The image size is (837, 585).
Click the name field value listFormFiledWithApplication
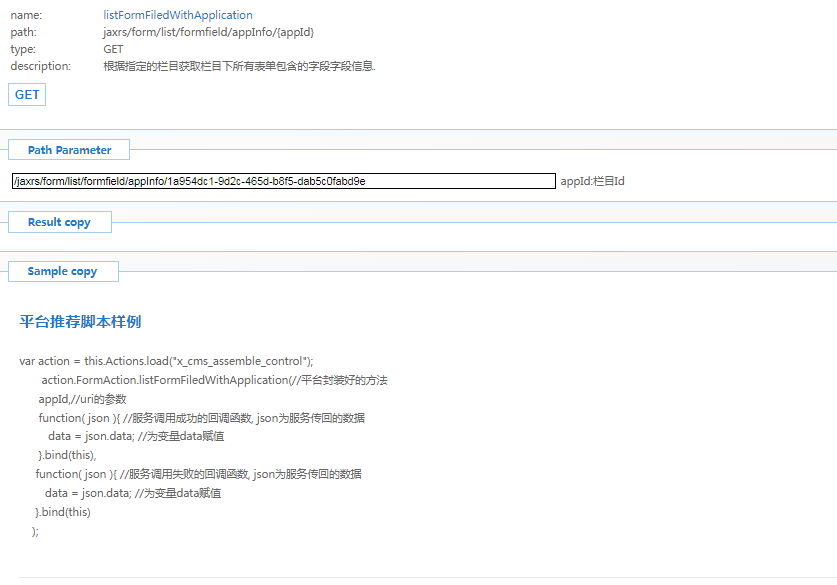(x=177, y=15)
